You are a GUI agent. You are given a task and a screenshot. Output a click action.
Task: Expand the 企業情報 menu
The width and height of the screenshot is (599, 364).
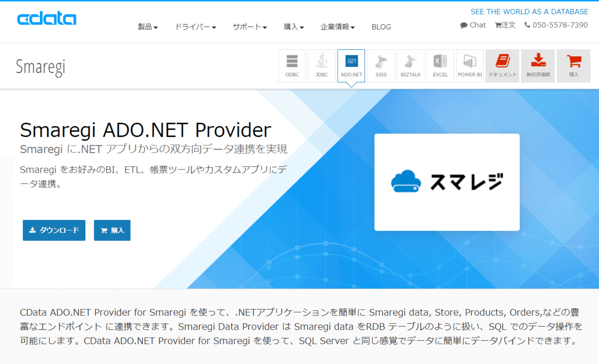(338, 27)
